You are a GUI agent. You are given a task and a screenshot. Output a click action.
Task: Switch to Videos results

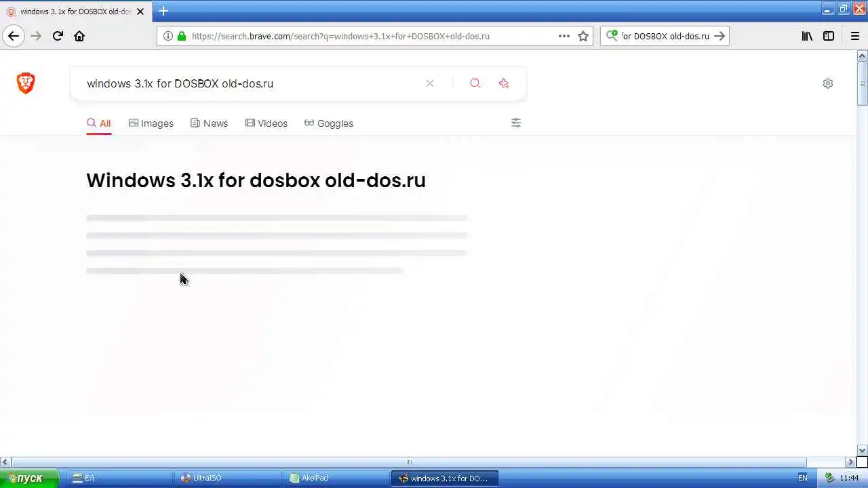pos(267,123)
